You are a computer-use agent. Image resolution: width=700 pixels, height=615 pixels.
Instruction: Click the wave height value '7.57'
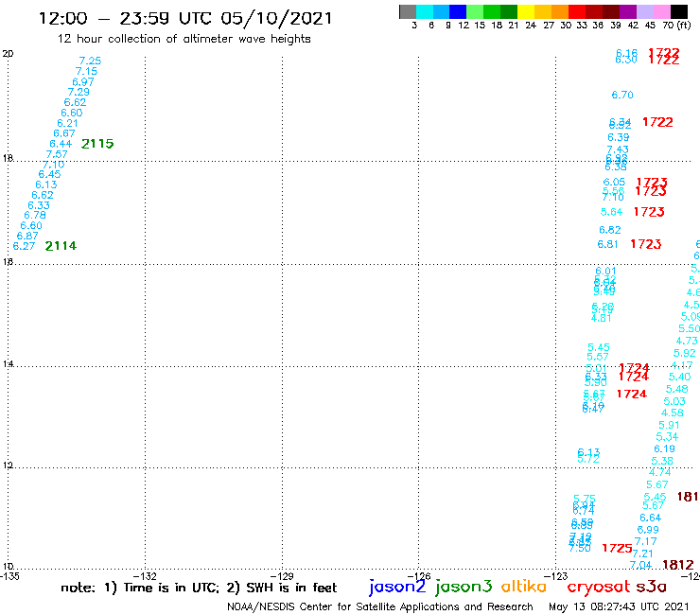point(57,154)
